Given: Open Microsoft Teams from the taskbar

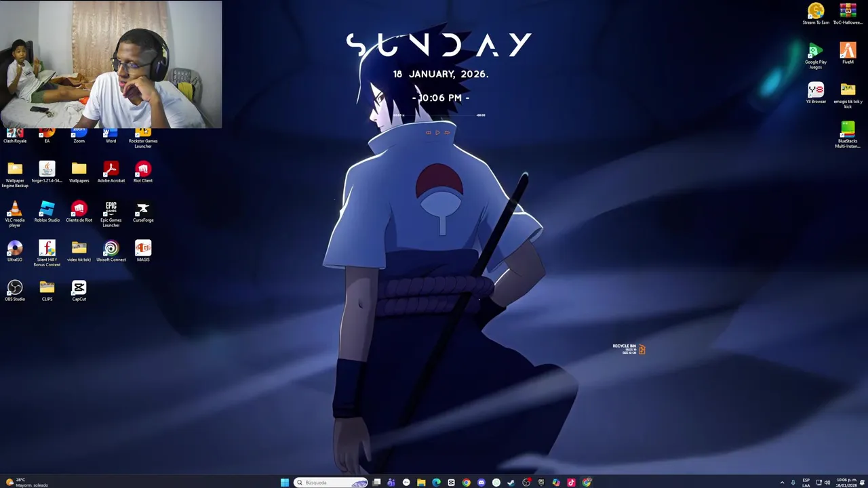Looking at the screenshot, I should [x=391, y=483].
